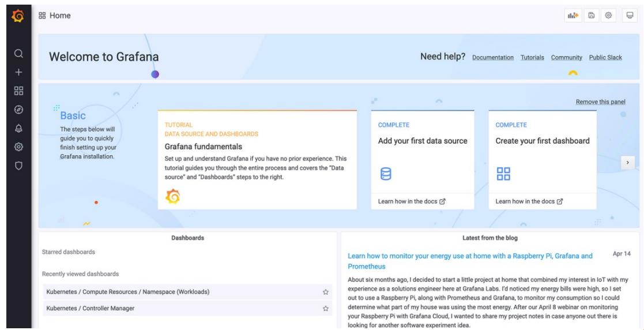Open the Search icon in sidebar
The image size is (644, 330).
[18, 54]
